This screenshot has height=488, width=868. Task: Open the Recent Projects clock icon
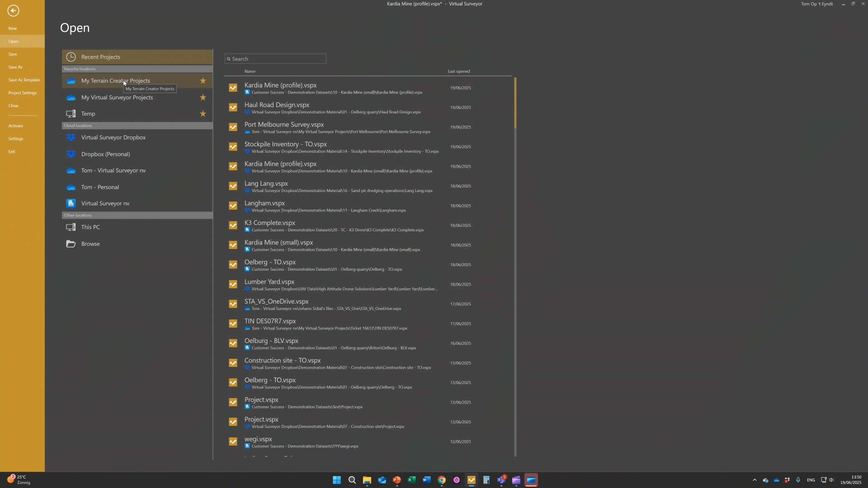[x=71, y=57]
